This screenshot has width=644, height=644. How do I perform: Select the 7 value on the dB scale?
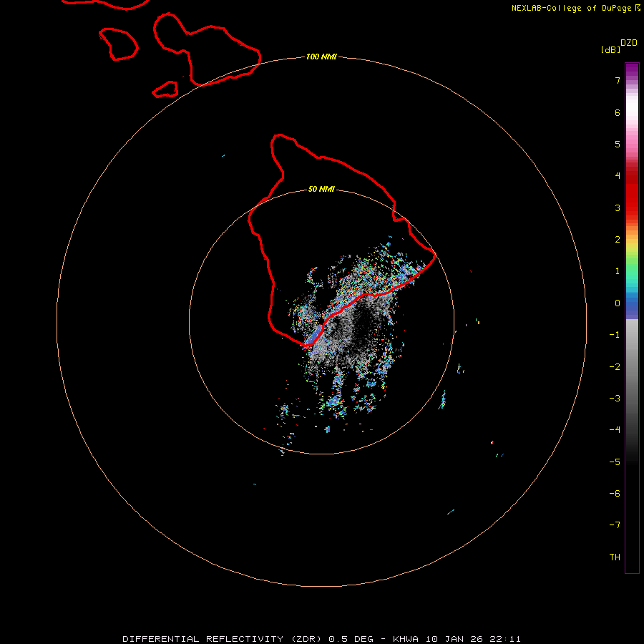tap(618, 80)
